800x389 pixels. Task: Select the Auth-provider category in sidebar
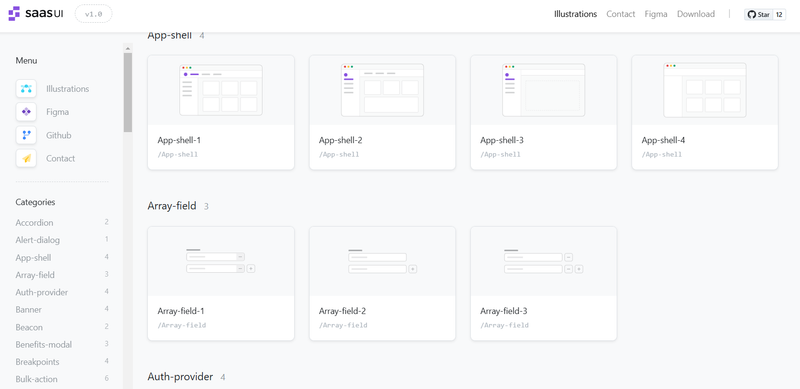(41, 293)
